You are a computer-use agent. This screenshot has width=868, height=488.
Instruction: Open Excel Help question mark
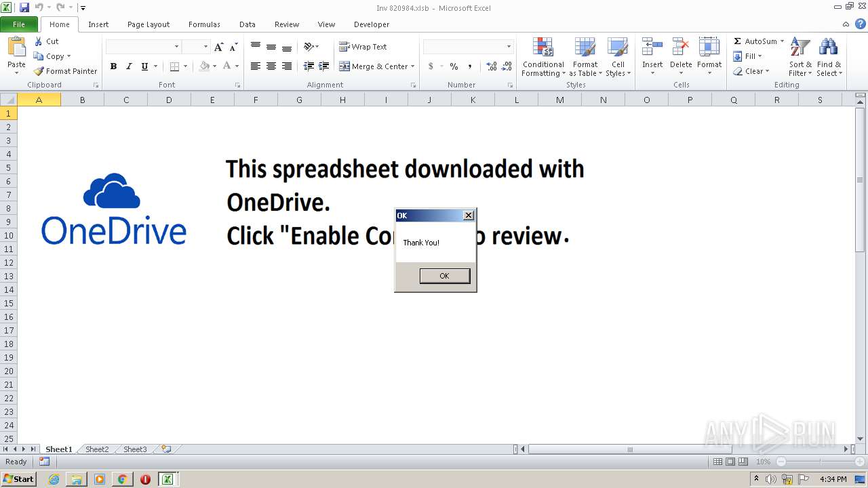pyautogui.click(x=860, y=24)
